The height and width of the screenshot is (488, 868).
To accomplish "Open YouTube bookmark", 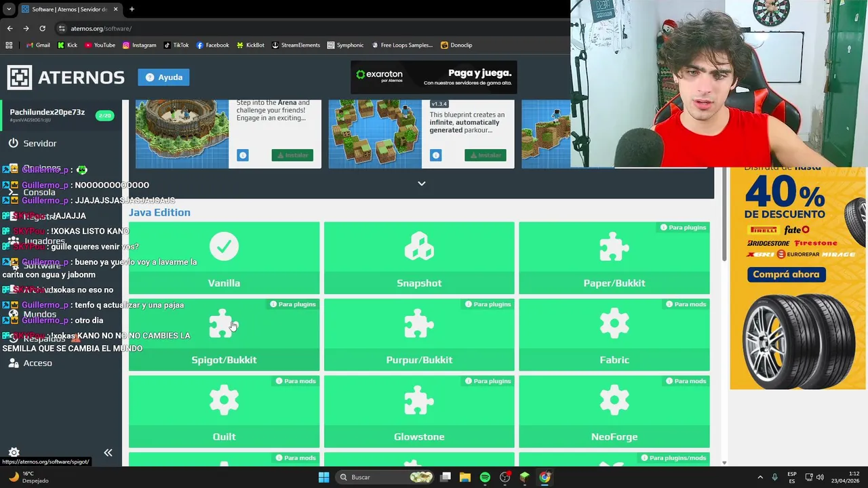I will click(x=100, y=45).
